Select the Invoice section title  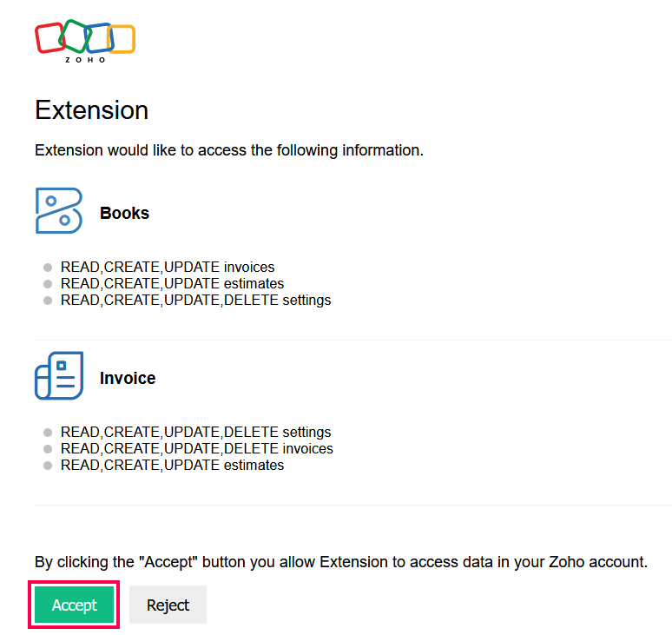click(x=128, y=378)
